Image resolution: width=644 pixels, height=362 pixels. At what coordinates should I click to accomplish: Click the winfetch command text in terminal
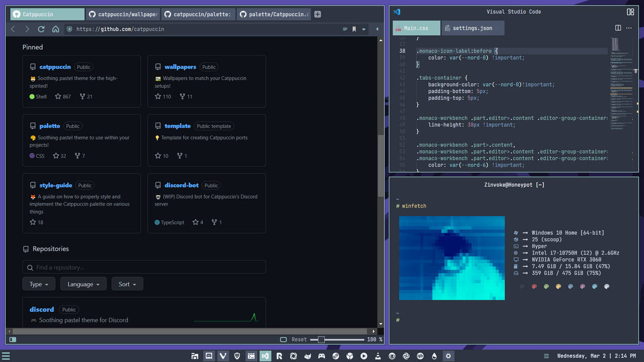(414, 206)
